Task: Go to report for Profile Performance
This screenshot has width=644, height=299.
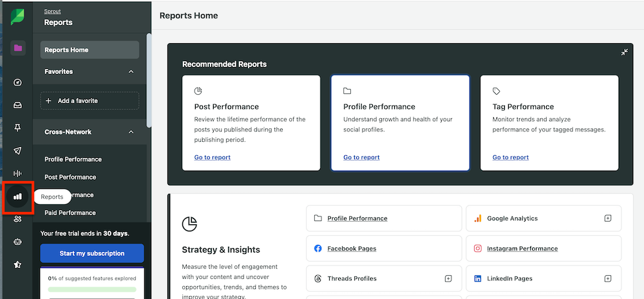Action: tap(361, 157)
